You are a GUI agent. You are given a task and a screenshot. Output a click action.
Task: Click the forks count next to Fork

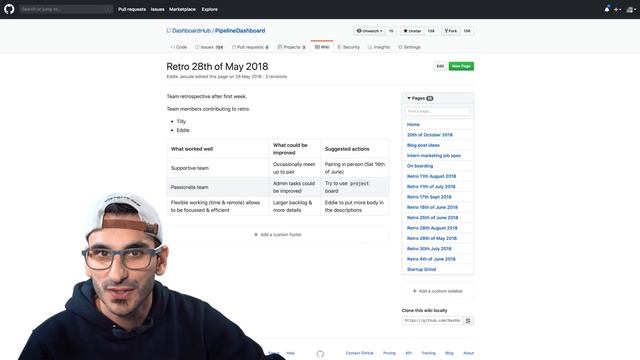[x=467, y=31]
